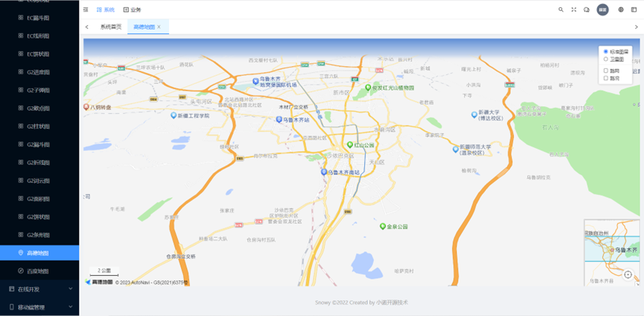
Task: Open the G2散点图 sidebar item
Action: coord(39,108)
